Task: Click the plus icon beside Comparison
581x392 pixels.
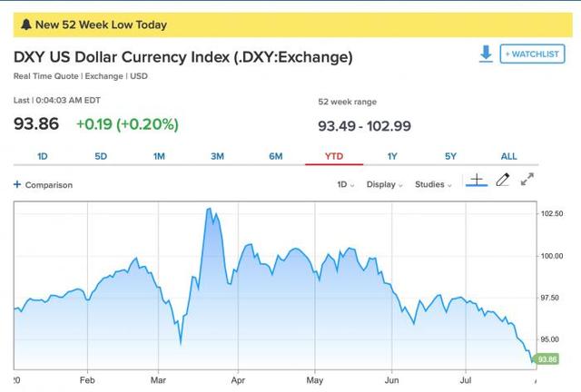Action: (x=17, y=184)
